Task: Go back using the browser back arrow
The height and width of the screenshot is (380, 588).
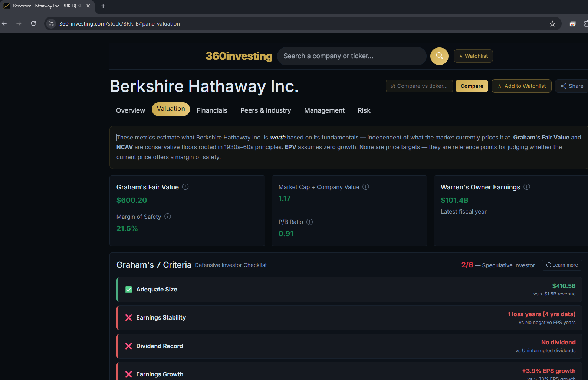Action: [x=4, y=23]
